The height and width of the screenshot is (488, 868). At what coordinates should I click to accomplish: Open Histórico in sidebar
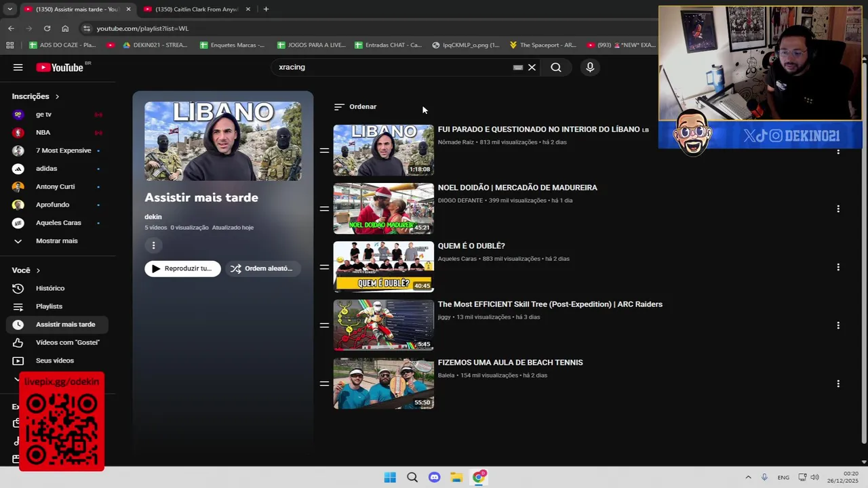pyautogui.click(x=57, y=288)
